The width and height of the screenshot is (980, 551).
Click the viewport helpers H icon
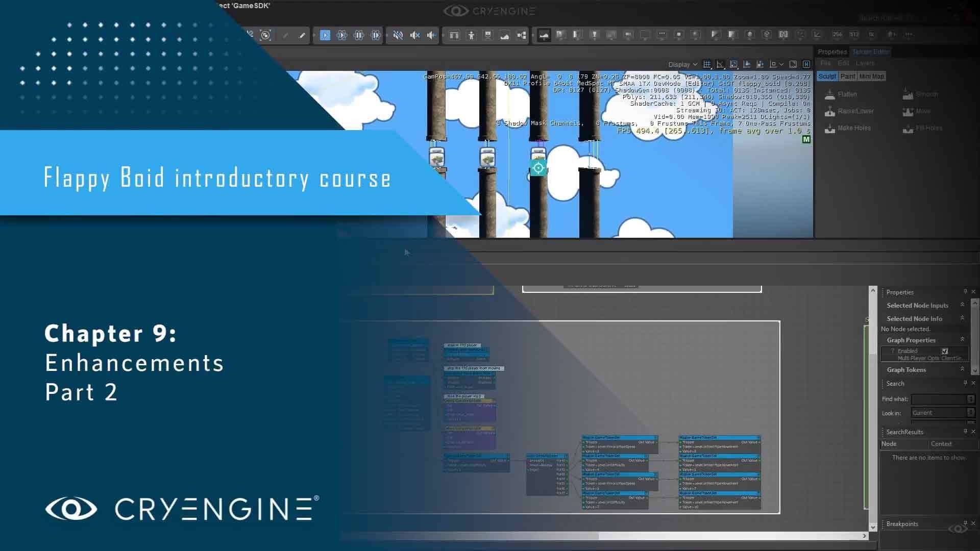pyautogui.click(x=806, y=64)
